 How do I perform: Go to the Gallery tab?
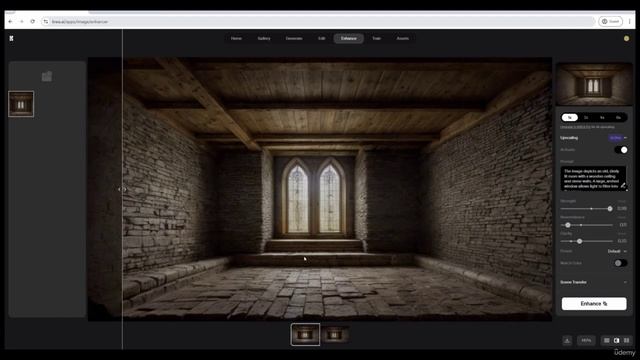(x=264, y=38)
